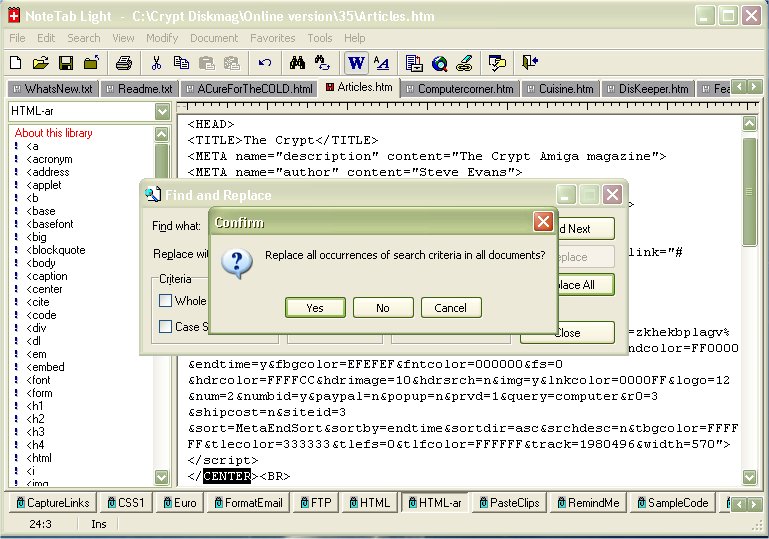769x539 pixels.
Task: Click Yes in Confirm dialog
Action: pyautogui.click(x=315, y=308)
